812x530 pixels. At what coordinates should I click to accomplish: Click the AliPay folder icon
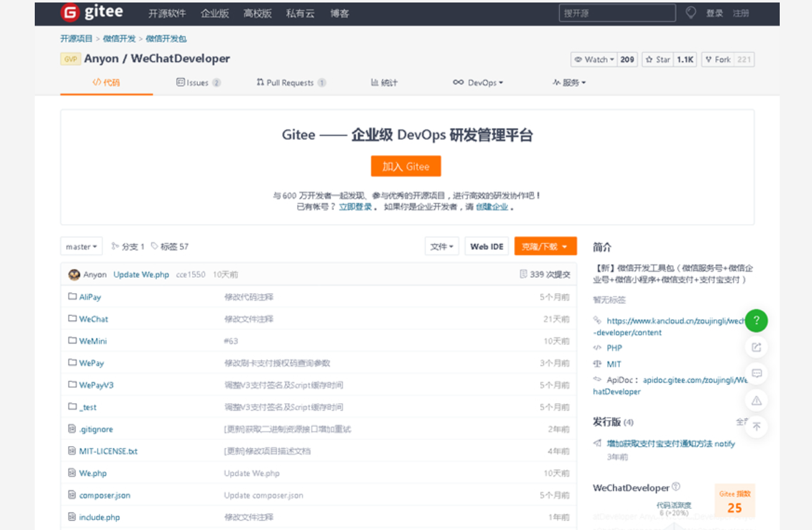[72, 296]
